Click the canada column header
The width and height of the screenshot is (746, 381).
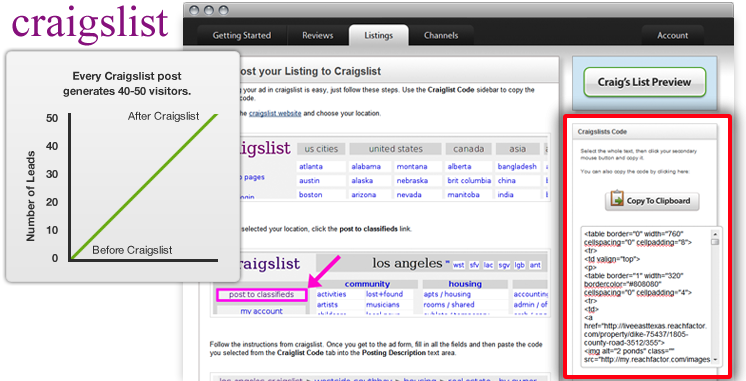[469, 149]
